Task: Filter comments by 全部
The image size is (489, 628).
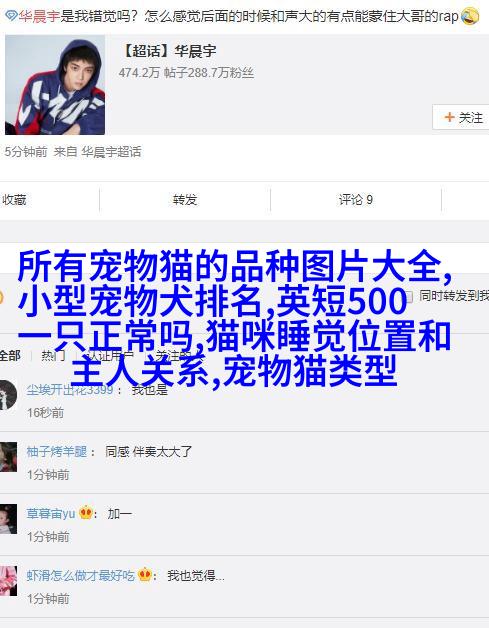Action: pos(10,355)
